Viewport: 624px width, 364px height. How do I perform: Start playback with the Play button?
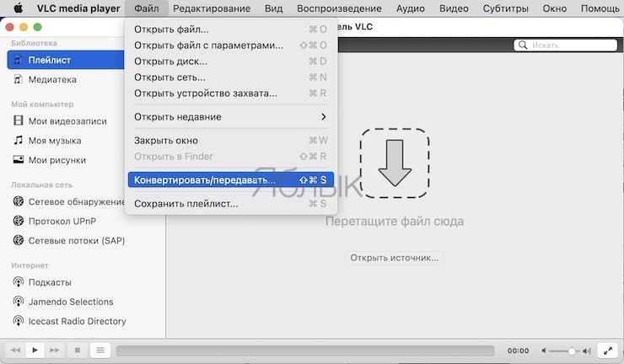(x=35, y=351)
